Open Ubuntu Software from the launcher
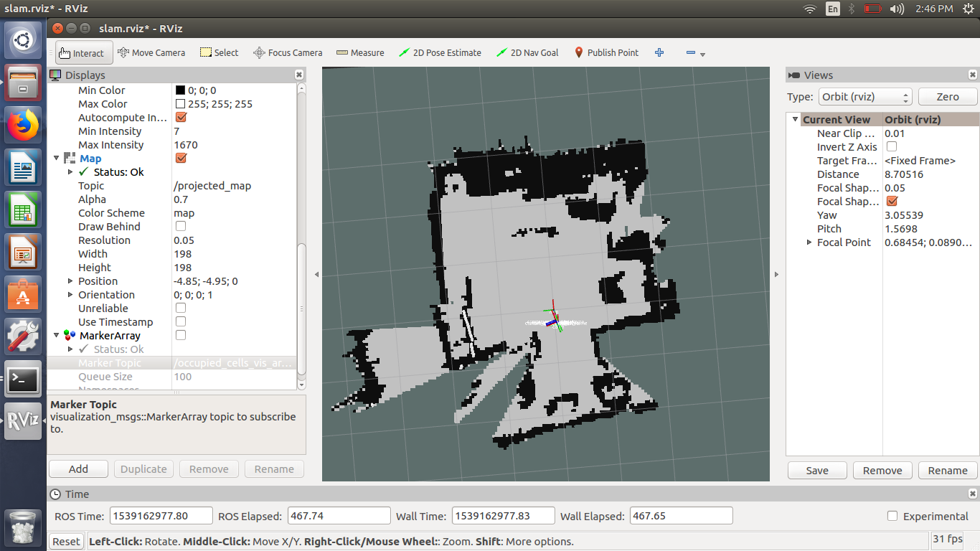The height and width of the screenshot is (551, 980). (x=24, y=294)
